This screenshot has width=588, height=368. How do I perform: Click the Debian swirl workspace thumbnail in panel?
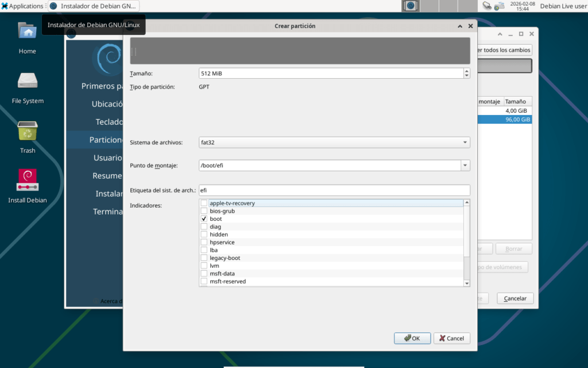(x=411, y=6)
